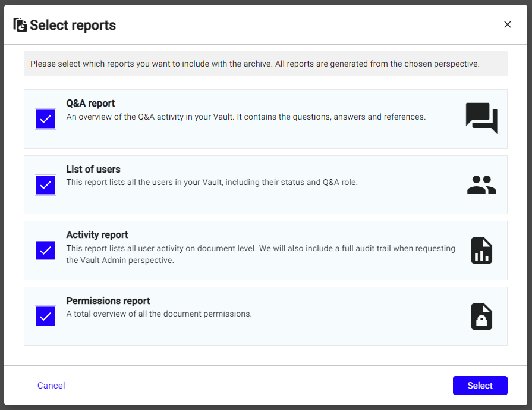Click the Activity report heading
The height and width of the screenshot is (410, 532).
[97, 235]
